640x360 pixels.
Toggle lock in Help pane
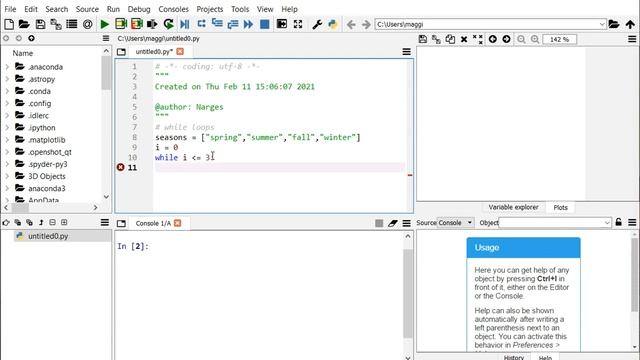tap(619, 222)
